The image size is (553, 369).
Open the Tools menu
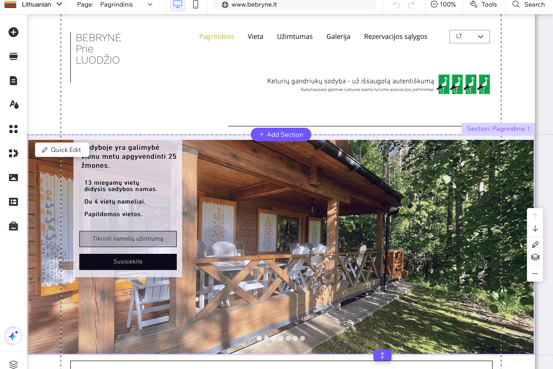[483, 5]
